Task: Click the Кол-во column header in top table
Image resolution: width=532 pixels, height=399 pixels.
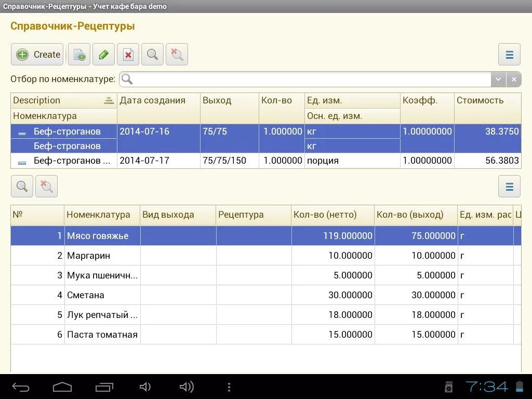Action: pos(282,108)
